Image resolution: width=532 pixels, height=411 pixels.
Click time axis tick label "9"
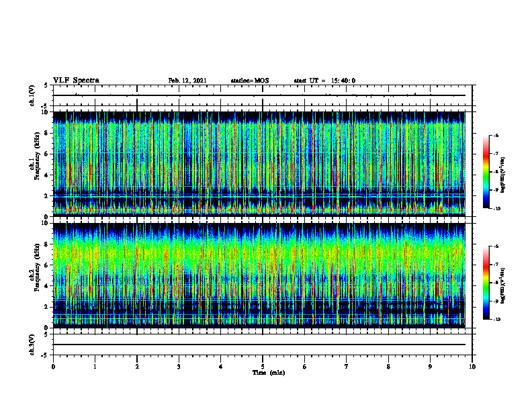430,367
